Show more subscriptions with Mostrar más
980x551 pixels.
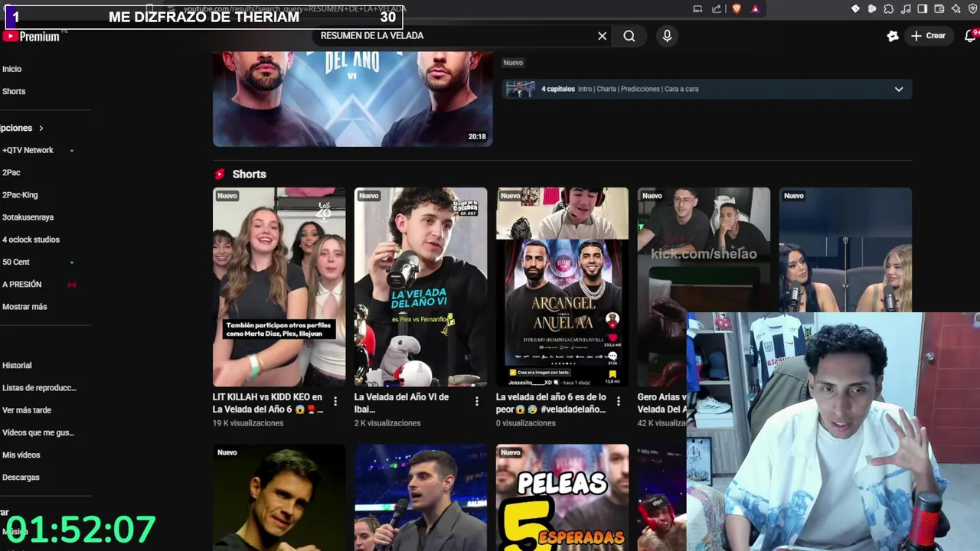pos(24,307)
